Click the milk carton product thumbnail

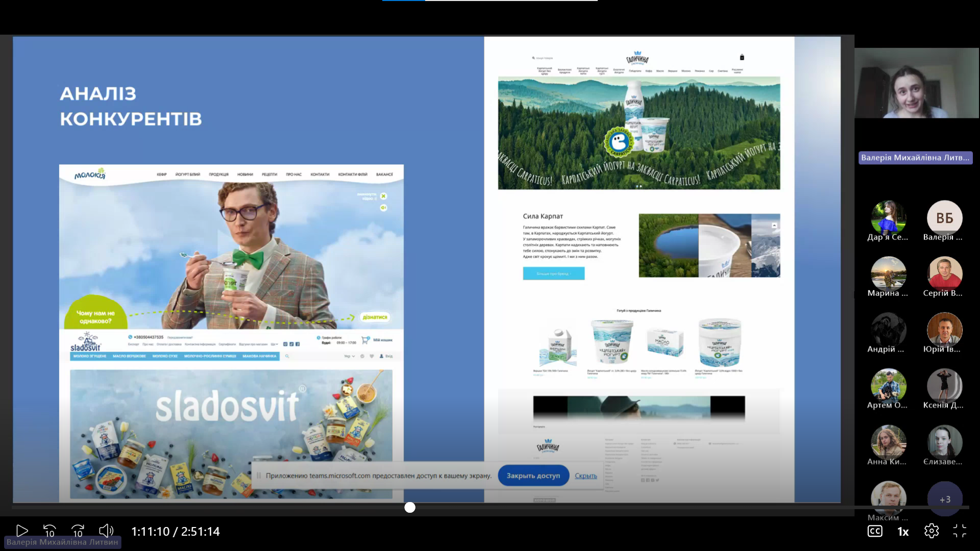coord(557,347)
